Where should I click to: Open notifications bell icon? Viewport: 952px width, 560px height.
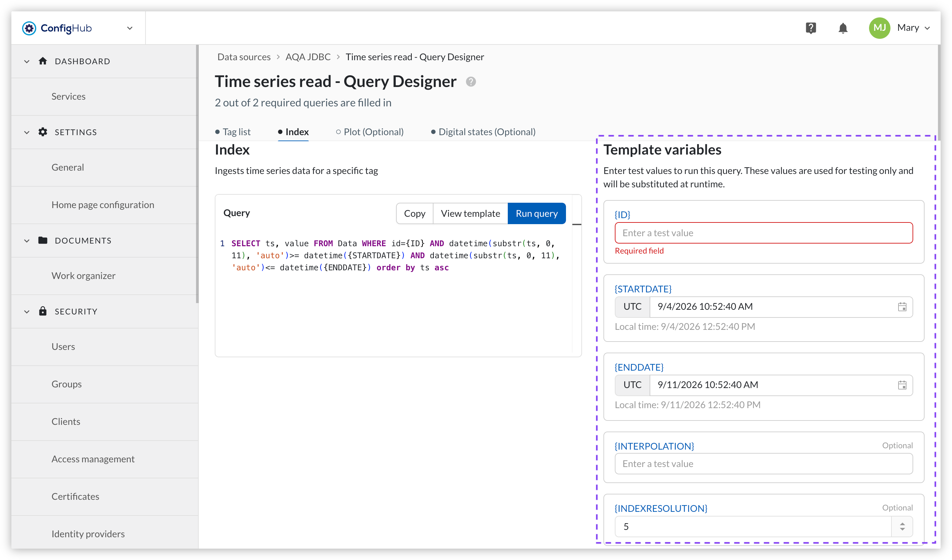coord(843,28)
